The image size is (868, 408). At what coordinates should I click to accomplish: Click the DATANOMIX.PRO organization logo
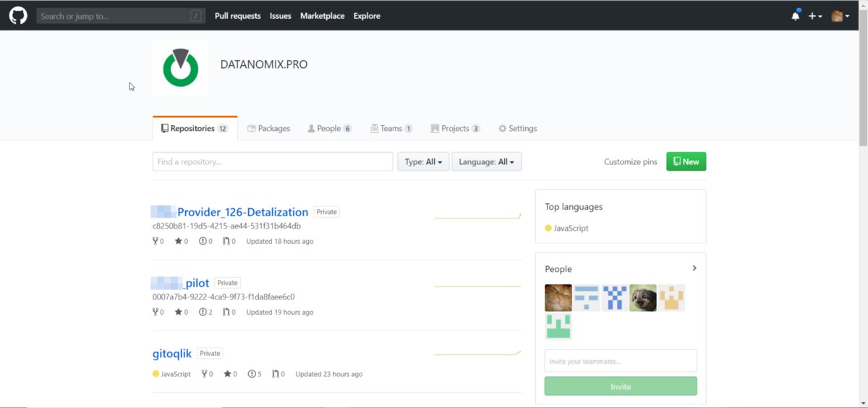pyautogui.click(x=181, y=68)
